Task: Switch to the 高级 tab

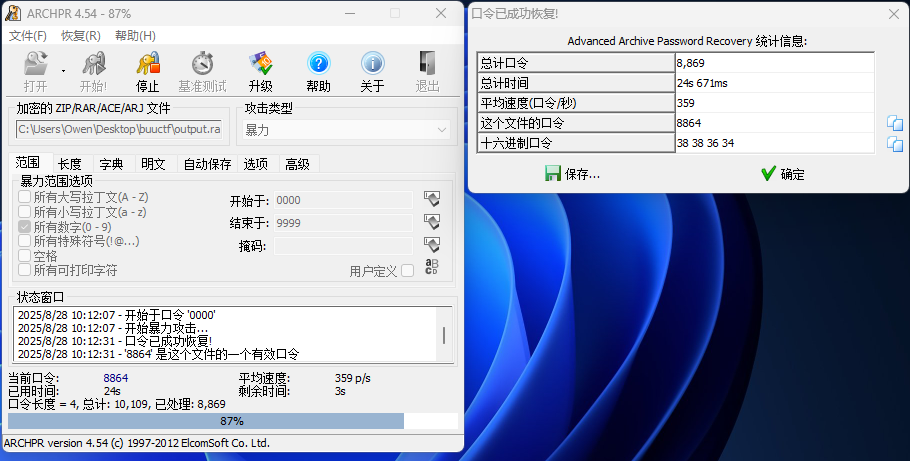Action: tap(298, 164)
